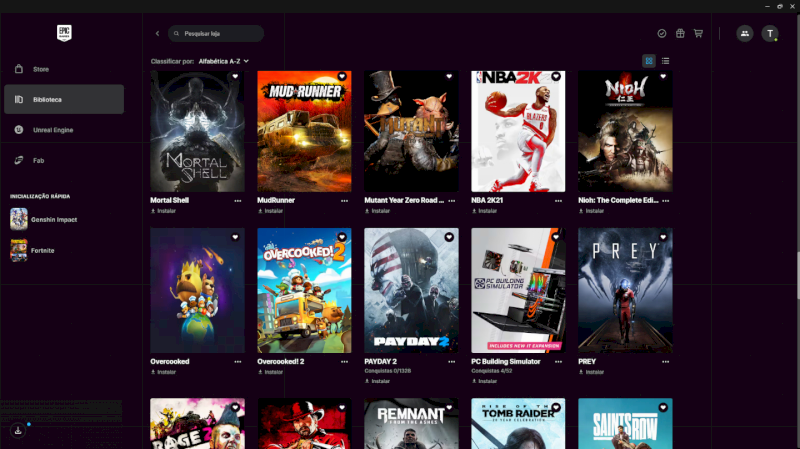Image resolution: width=800 pixels, height=449 pixels.
Task: Switch to grid view
Action: [649, 61]
